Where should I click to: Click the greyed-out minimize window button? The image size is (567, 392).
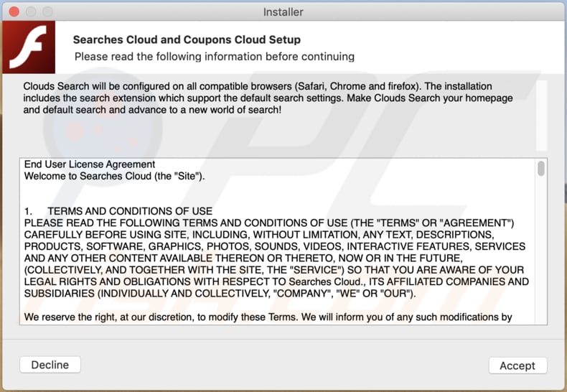31,11
